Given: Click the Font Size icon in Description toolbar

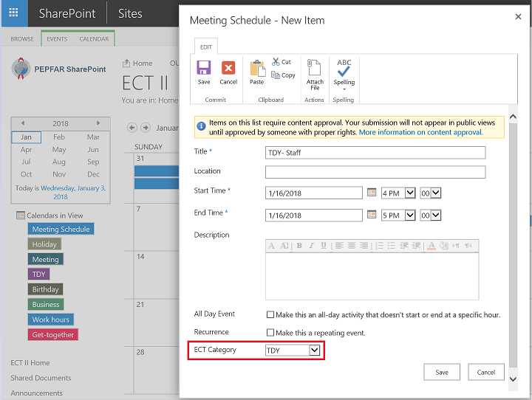Looking at the screenshot, I should click(284, 246).
